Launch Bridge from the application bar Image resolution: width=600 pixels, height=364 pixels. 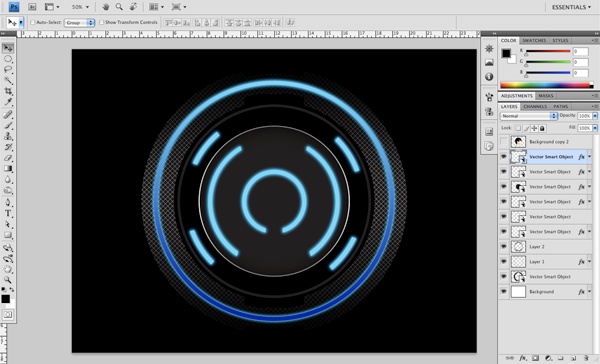(33, 7)
